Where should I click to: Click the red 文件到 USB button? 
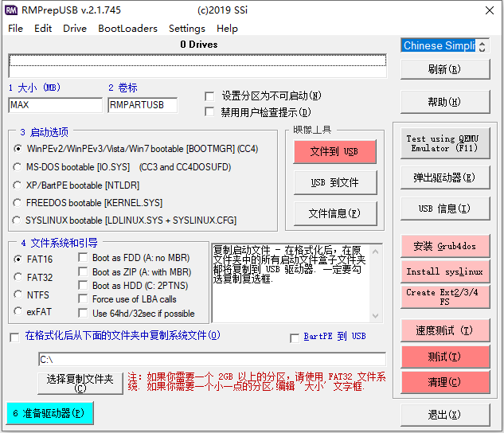pyautogui.click(x=334, y=151)
